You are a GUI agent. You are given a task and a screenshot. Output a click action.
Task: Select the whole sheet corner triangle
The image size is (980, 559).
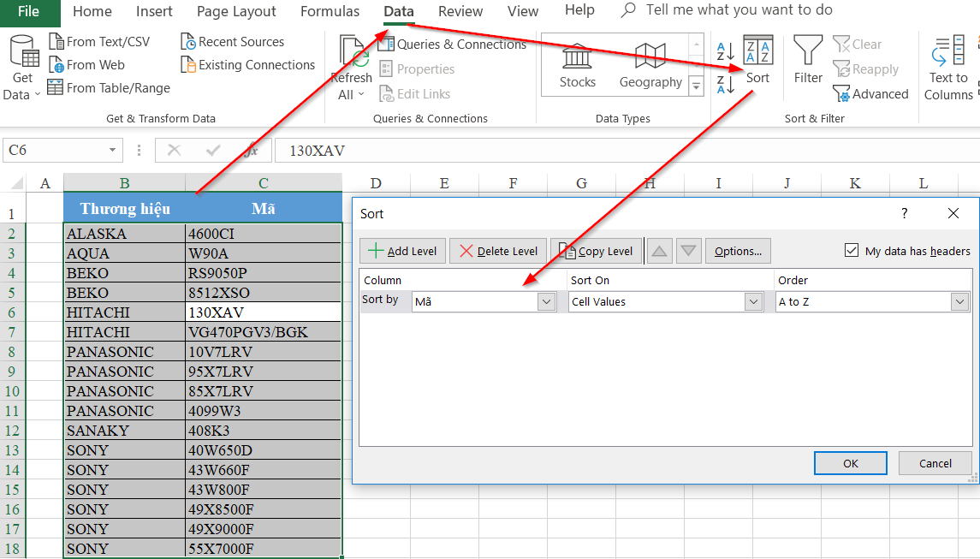tap(17, 182)
